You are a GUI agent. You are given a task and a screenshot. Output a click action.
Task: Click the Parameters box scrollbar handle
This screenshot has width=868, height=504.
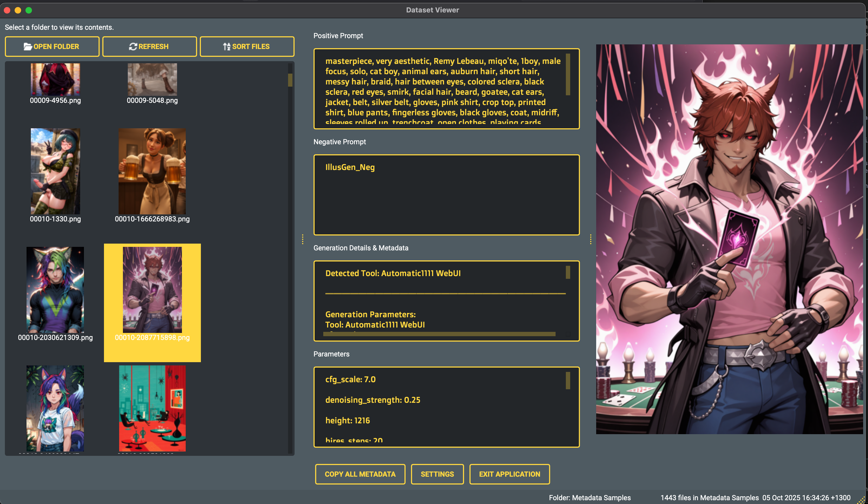[568, 380]
